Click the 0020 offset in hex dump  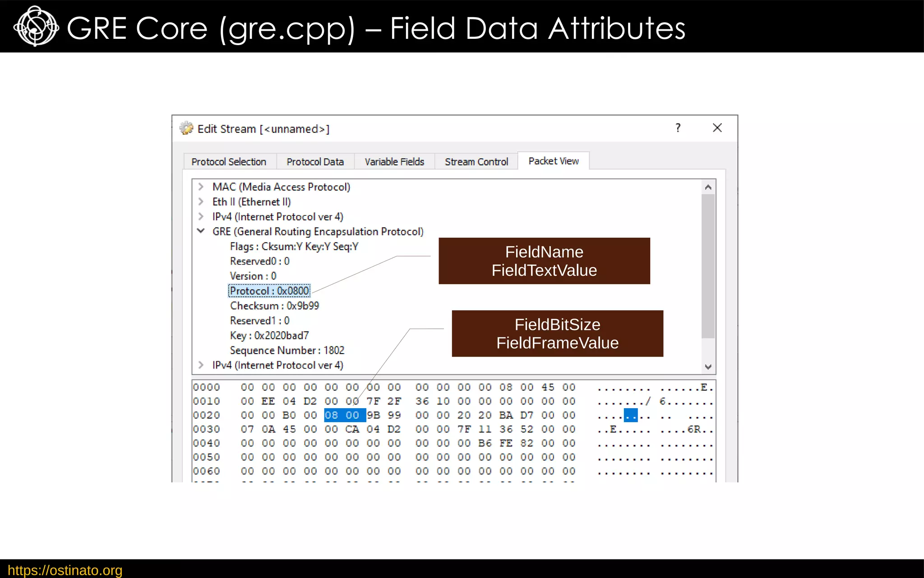207,415
